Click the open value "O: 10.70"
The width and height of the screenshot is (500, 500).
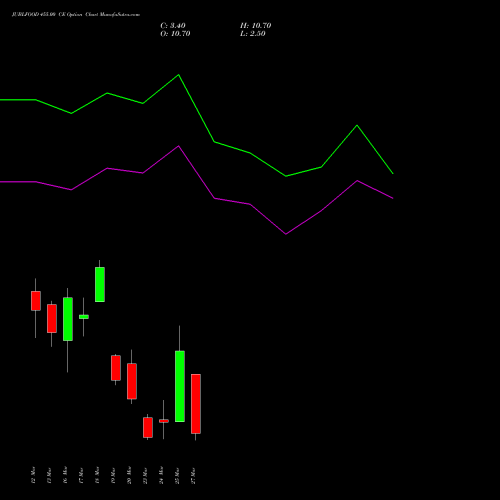coord(175,34)
